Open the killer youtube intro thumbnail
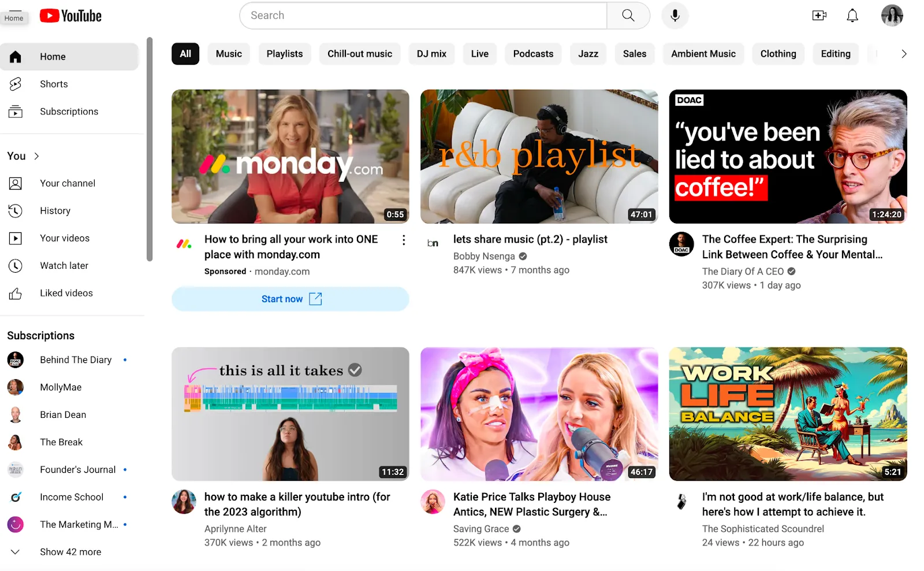Screen dimensions: 924x571 290,414
